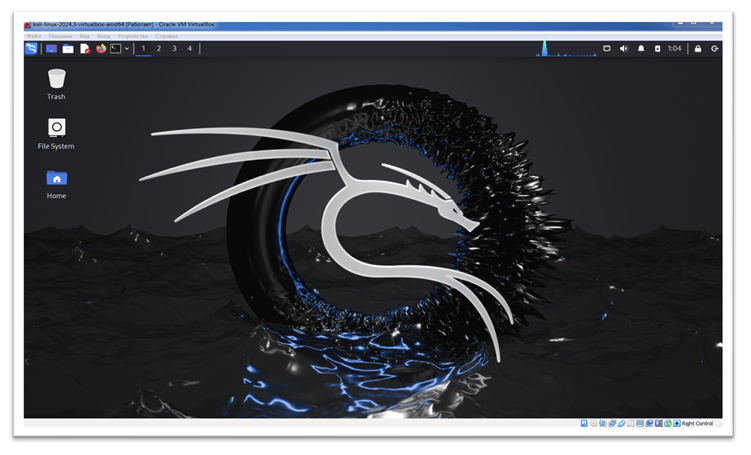Screen dimensions: 751x455
Task: Click the CPU/virtualization status icon
Action: [658, 423]
